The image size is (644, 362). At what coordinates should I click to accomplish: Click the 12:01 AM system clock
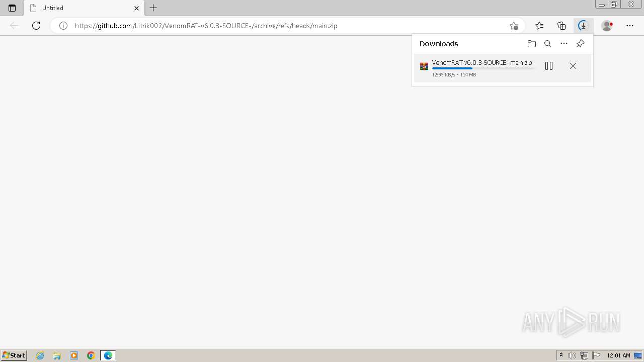618,355
